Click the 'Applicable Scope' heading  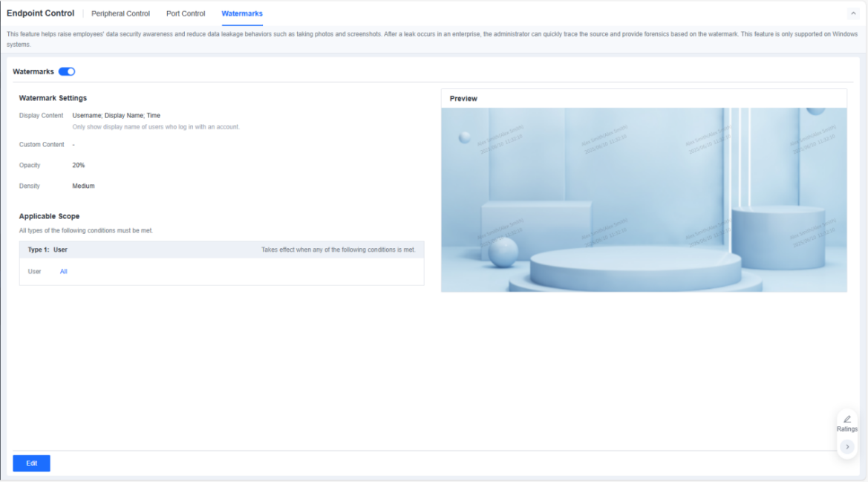coord(49,216)
